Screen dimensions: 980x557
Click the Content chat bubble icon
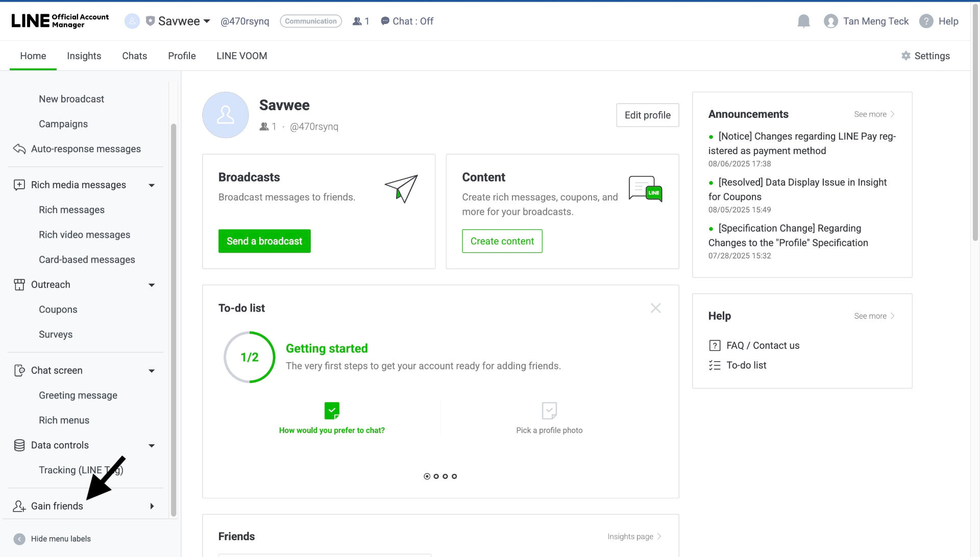(646, 189)
